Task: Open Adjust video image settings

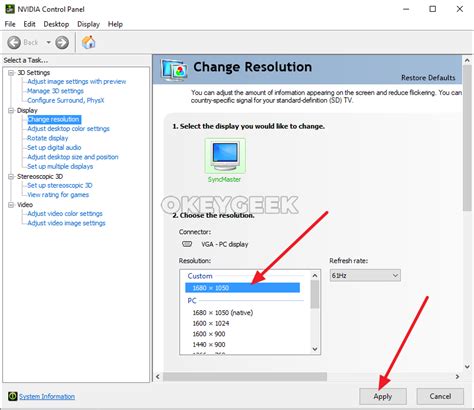Action: (x=66, y=223)
